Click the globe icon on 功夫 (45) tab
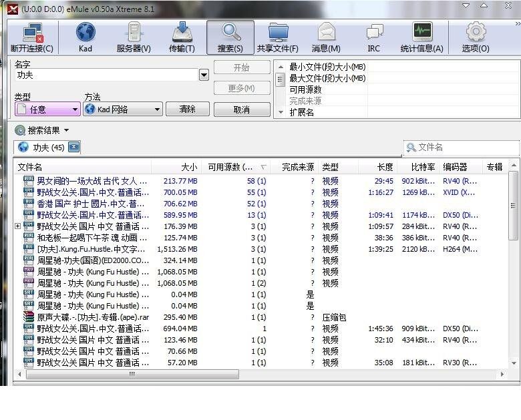Screen dimensions: 521x420 (x=23, y=147)
